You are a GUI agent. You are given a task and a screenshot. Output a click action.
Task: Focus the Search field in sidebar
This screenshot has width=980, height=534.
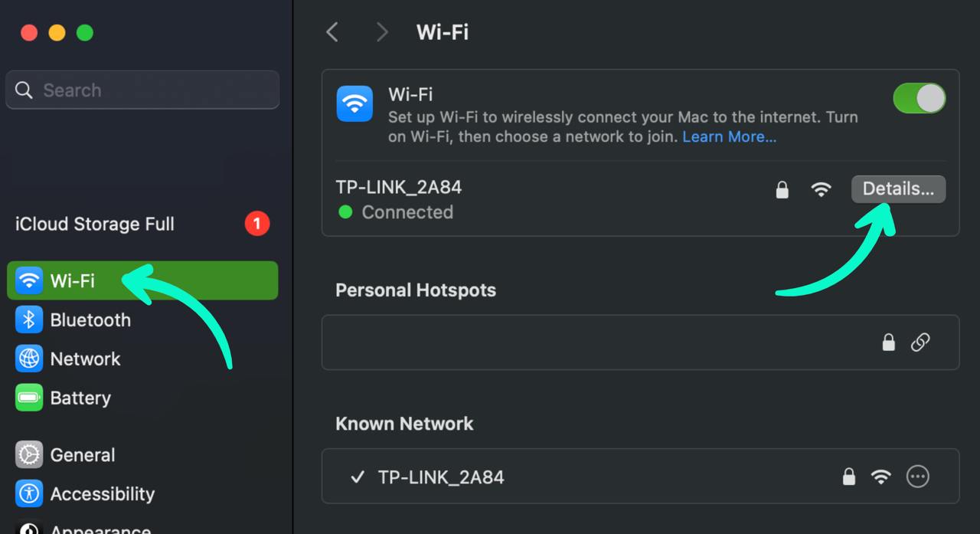(142, 90)
